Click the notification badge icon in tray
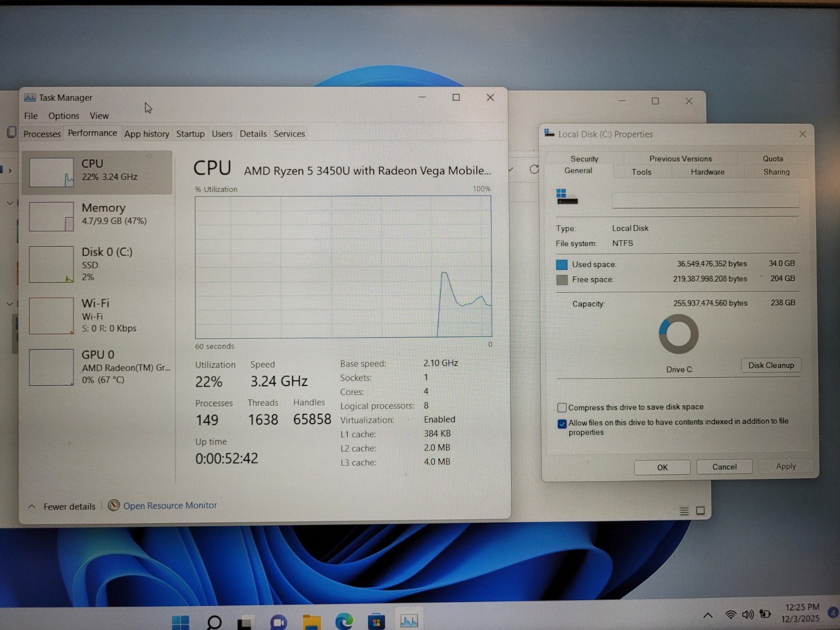This screenshot has height=630, width=840. (833, 612)
